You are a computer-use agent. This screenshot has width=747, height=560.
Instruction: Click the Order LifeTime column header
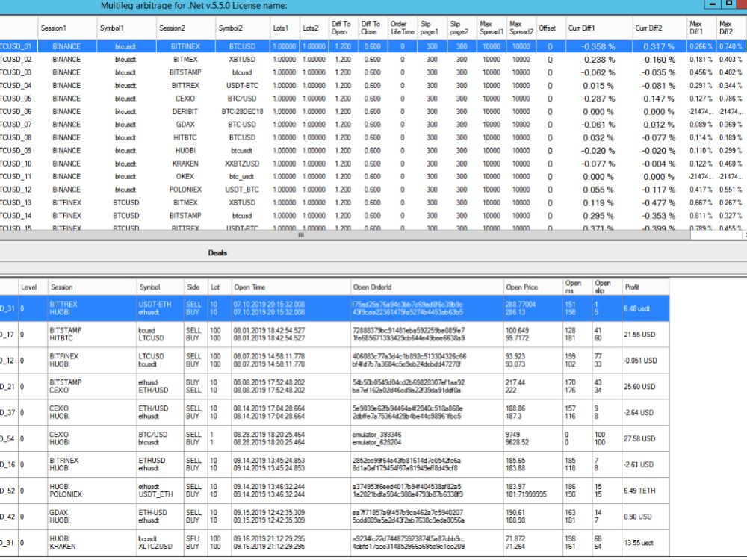pos(403,28)
